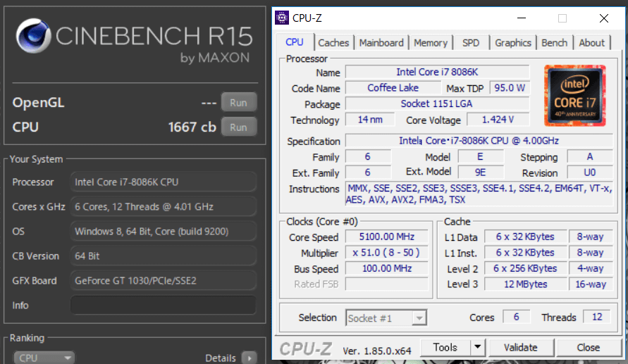Click the empty Rated FSB field

[386, 284]
